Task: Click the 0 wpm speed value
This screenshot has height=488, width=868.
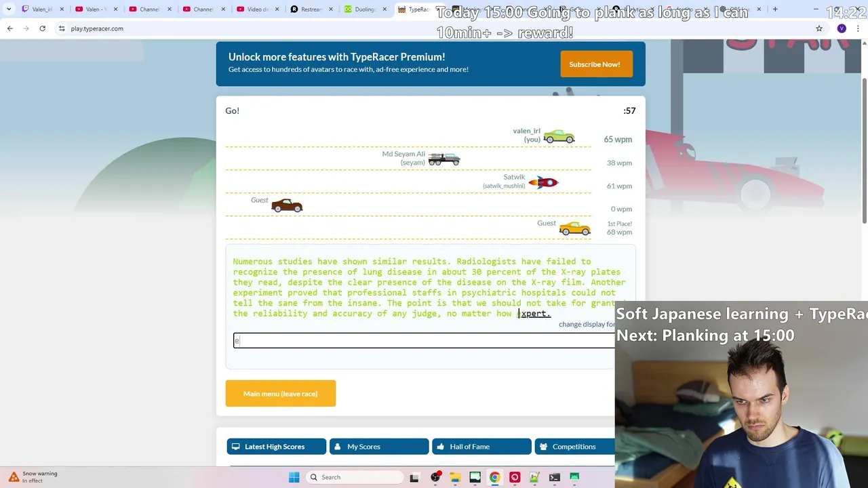Action: pos(621,209)
